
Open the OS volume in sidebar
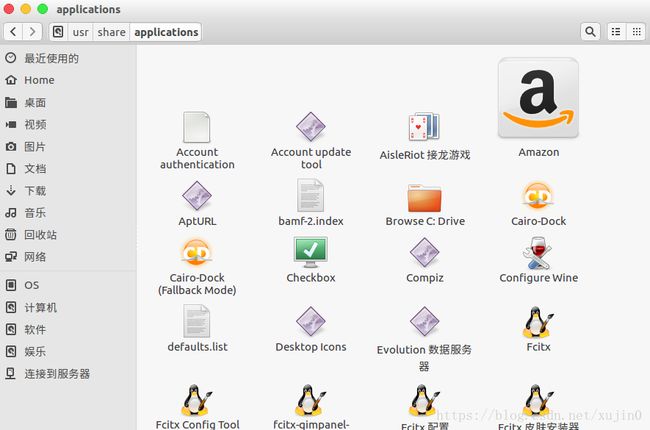pos(68,285)
